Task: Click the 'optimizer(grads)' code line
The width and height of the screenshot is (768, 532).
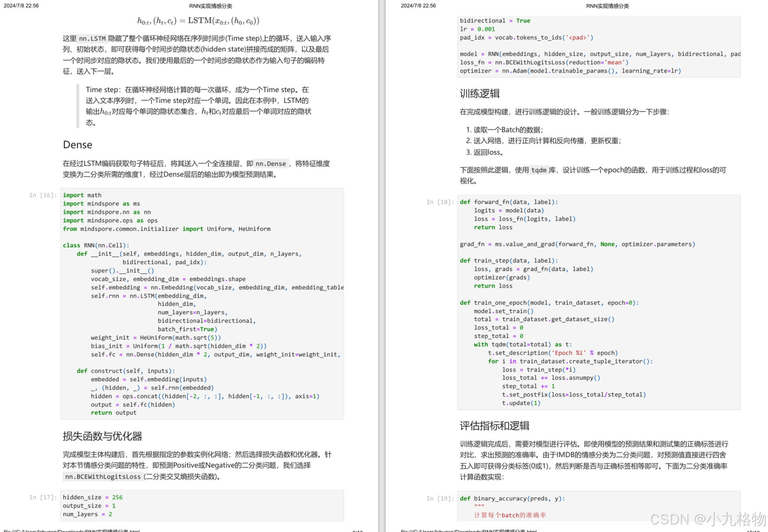Action: pos(502,278)
